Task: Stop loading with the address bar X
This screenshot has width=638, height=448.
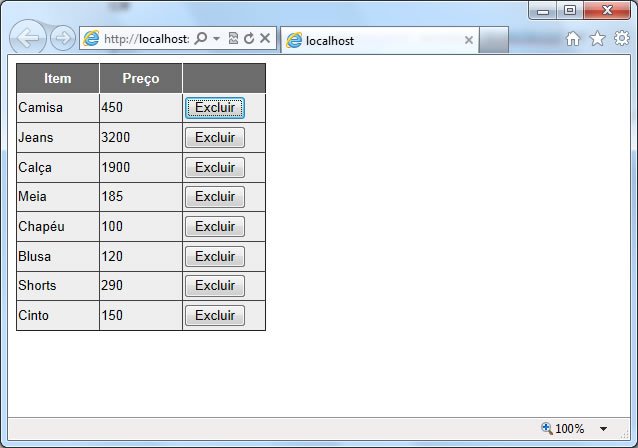Action: coord(265,39)
